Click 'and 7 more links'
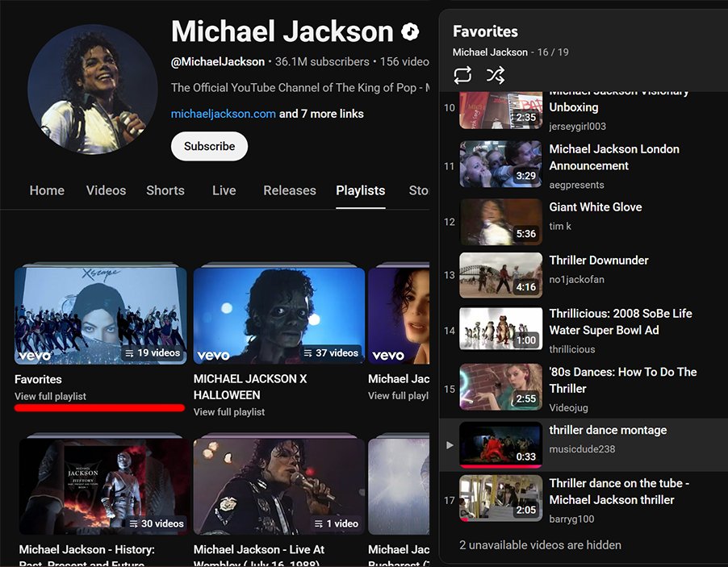 pos(321,114)
